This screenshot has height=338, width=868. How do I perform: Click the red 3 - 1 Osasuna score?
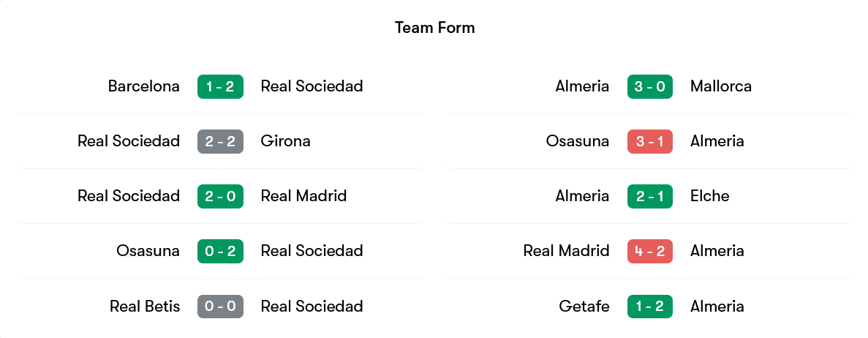point(649,141)
